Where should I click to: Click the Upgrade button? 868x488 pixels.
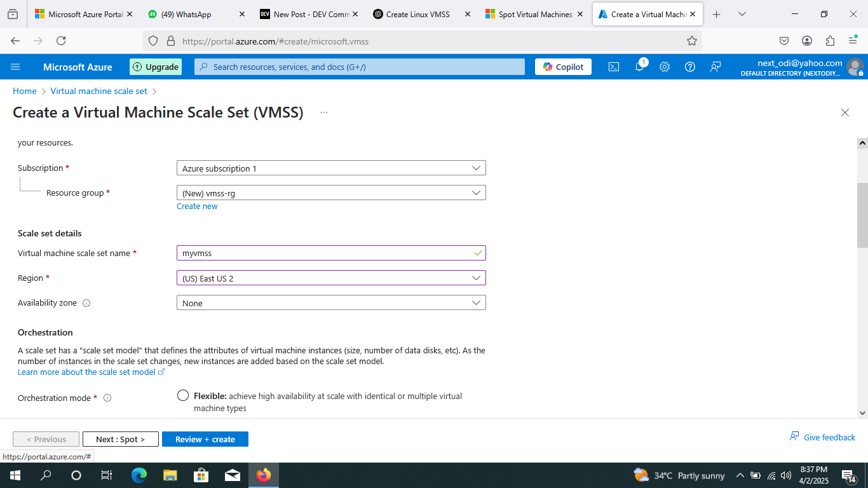[156, 67]
